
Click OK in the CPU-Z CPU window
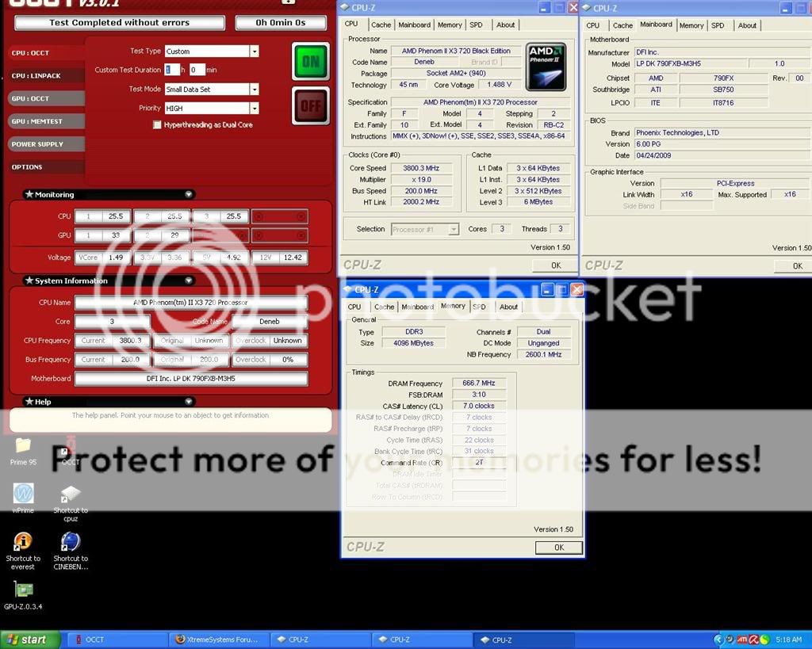tap(556, 265)
